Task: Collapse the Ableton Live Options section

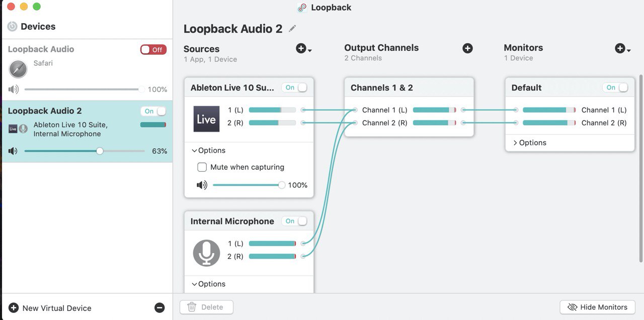Action: [x=208, y=150]
